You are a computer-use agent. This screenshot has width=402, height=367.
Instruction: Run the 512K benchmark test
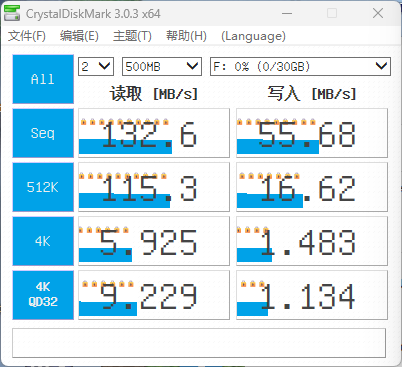(43, 187)
